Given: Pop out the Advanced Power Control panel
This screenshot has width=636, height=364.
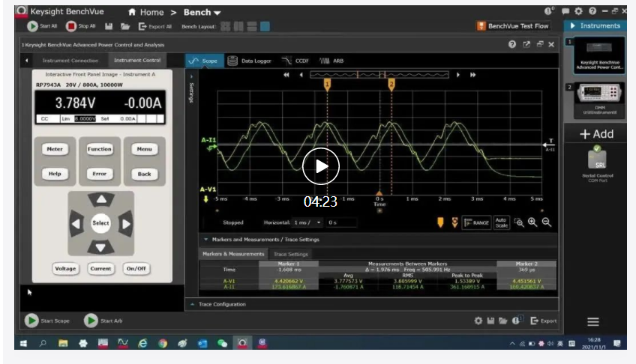Looking at the screenshot, I should pos(526,44).
